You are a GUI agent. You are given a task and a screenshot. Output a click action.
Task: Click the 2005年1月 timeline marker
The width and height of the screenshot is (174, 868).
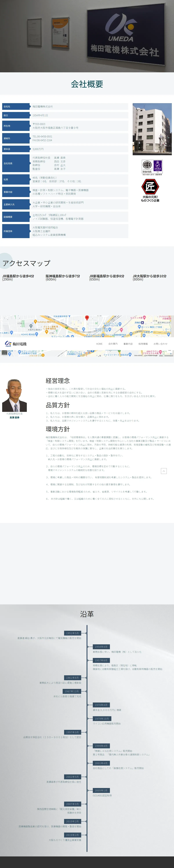coord(101,790)
